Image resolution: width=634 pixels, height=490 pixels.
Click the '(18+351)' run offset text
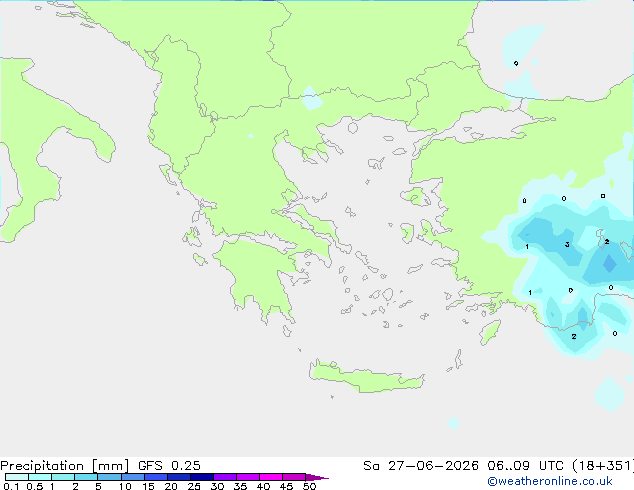603,466
